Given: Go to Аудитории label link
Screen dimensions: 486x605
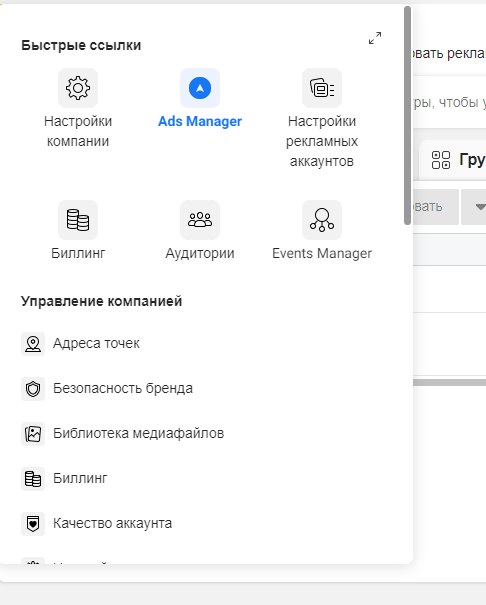Looking at the screenshot, I should tap(200, 253).
